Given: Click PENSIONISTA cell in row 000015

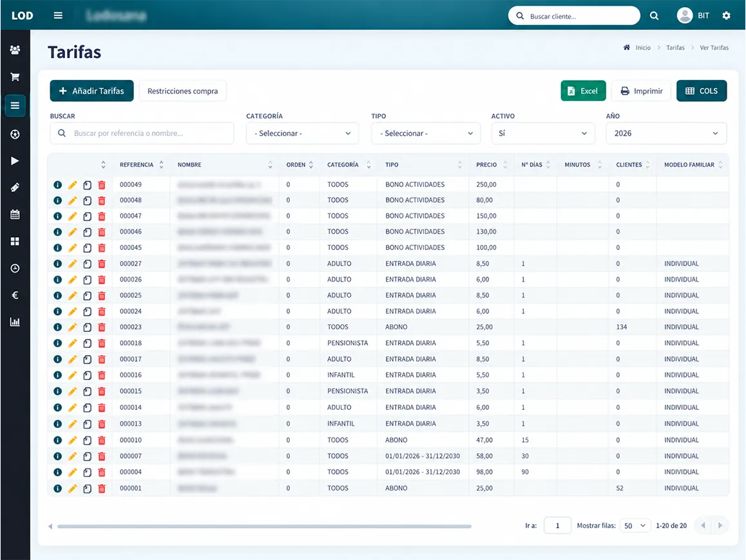Looking at the screenshot, I should pyautogui.click(x=347, y=391).
